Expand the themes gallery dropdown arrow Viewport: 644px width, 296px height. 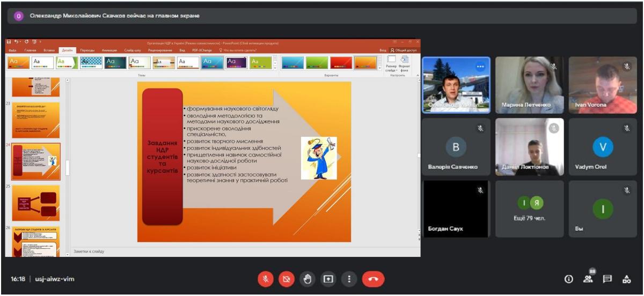pyautogui.click(x=275, y=69)
